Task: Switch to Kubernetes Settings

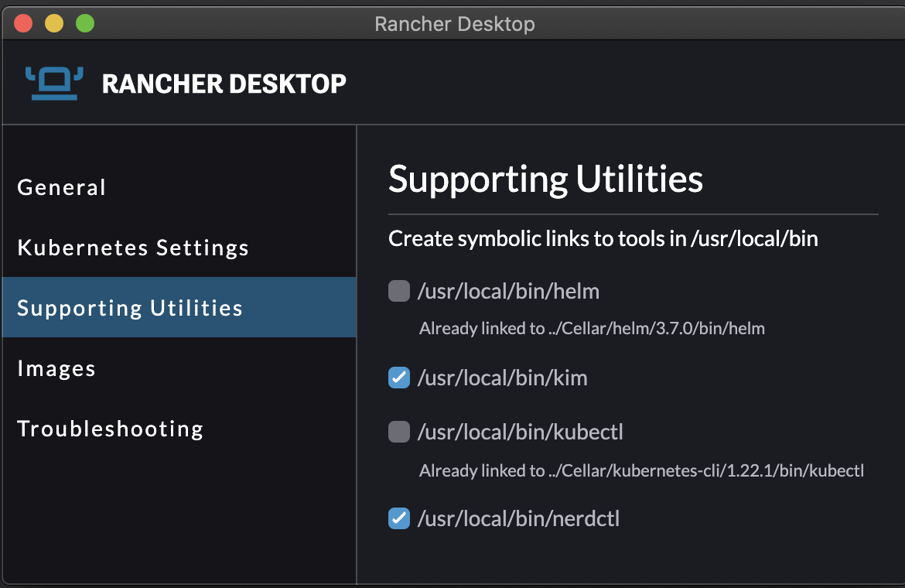Action: pos(132,247)
